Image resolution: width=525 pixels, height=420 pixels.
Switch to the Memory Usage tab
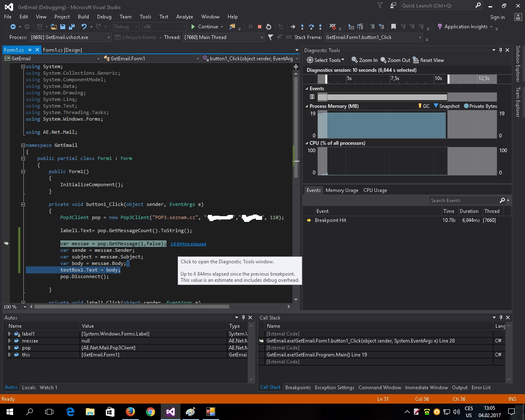click(x=342, y=190)
